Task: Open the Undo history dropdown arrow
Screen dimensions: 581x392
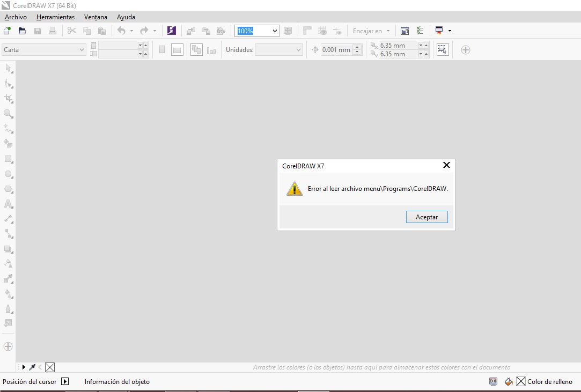Action: [131, 31]
